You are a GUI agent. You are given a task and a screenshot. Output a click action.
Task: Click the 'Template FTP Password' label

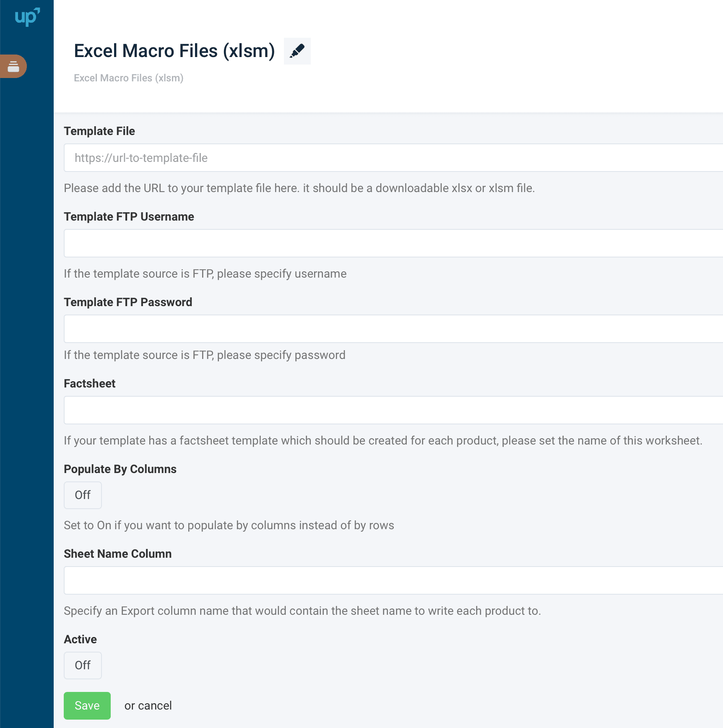tap(128, 302)
